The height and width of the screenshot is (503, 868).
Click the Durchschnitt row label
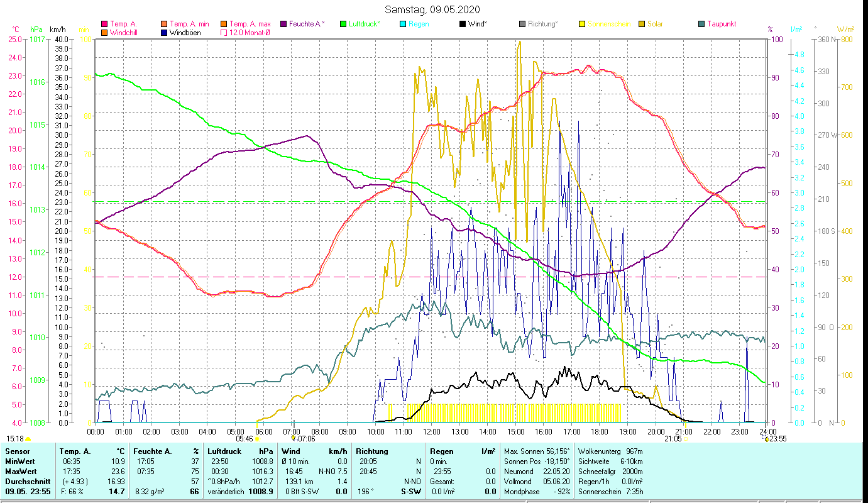[26, 481]
